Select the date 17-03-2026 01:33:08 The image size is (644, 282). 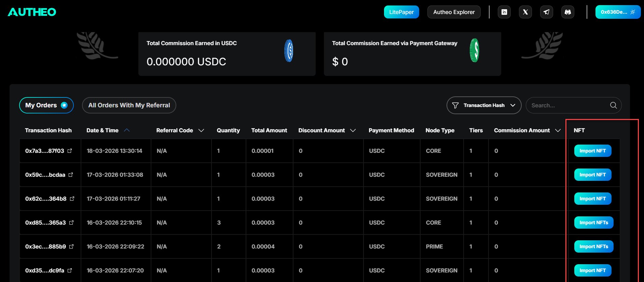click(x=115, y=175)
